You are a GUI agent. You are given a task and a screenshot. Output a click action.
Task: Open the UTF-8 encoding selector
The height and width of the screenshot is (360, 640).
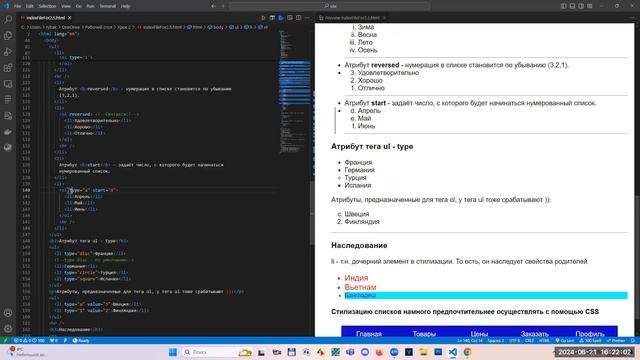coord(515,340)
